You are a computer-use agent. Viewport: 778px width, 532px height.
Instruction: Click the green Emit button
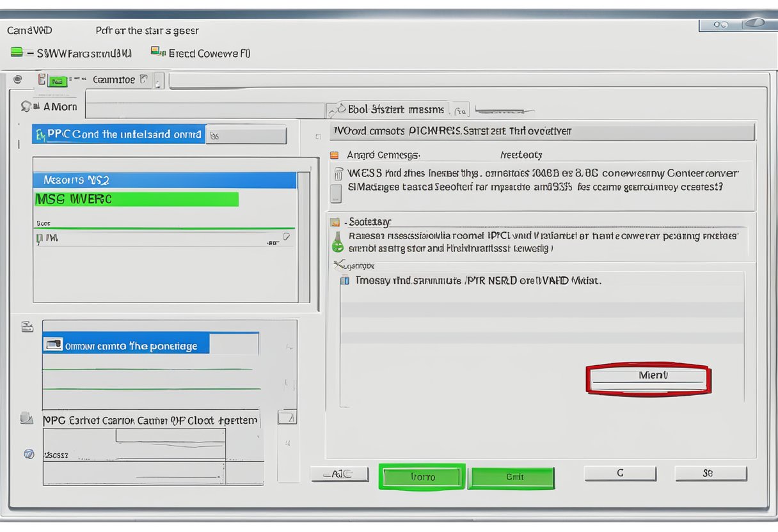click(512, 477)
